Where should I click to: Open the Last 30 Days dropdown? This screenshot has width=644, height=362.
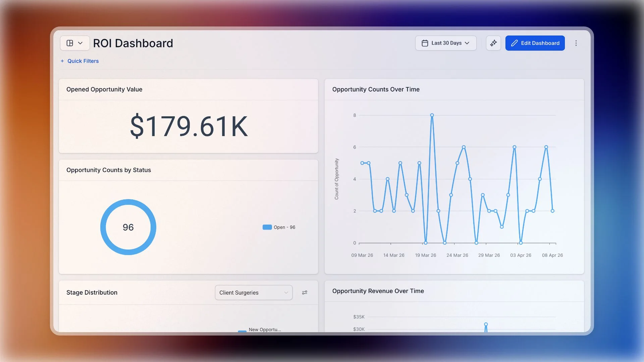[446, 43]
